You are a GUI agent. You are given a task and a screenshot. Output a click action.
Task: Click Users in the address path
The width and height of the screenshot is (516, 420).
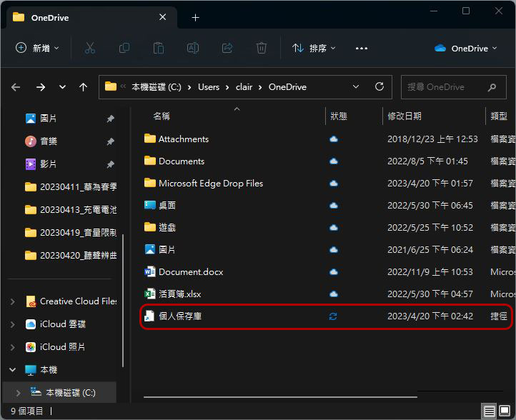click(209, 87)
